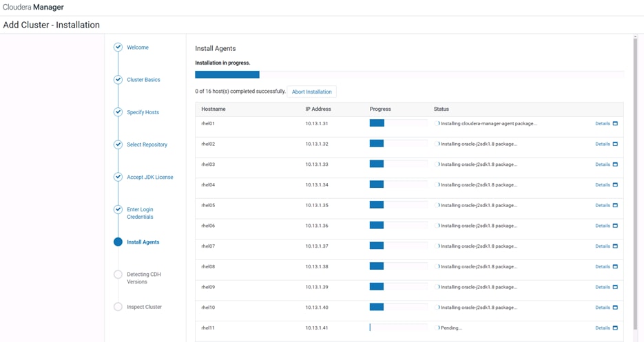Open the Details link for rhel11
The height and width of the screenshot is (342, 644).
tap(603, 328)
